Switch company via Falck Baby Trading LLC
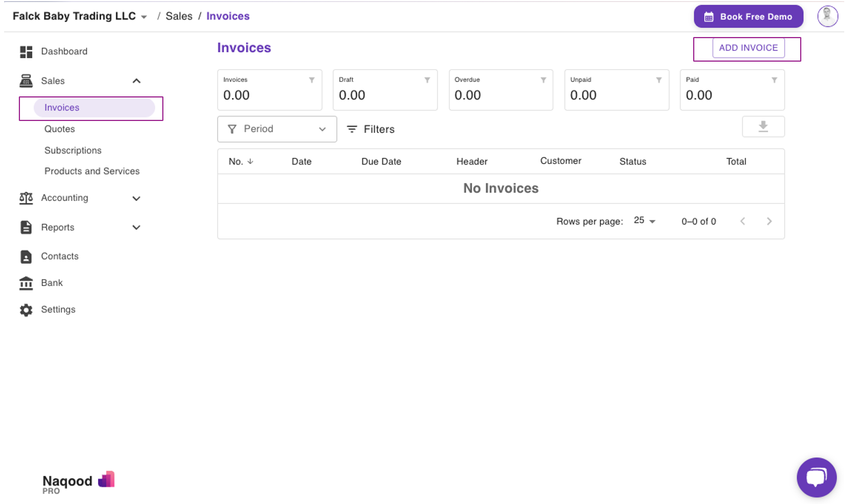856x504 pixels. pos(79,16)
